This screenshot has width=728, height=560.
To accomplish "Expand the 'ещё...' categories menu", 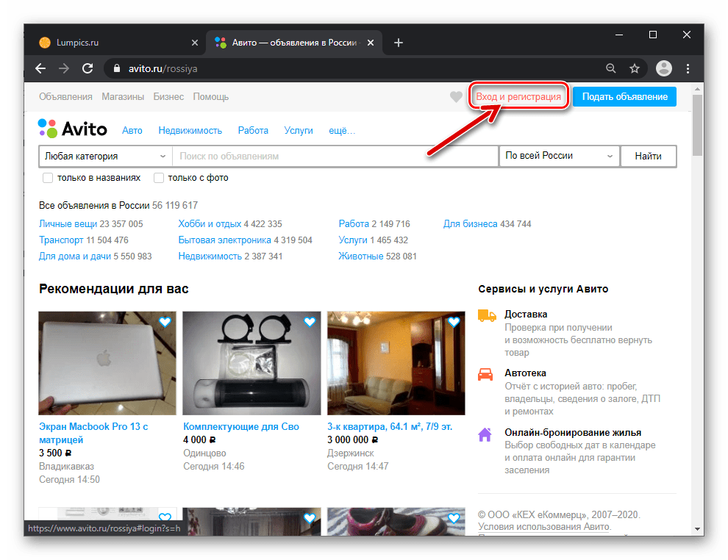I will 341,130.
